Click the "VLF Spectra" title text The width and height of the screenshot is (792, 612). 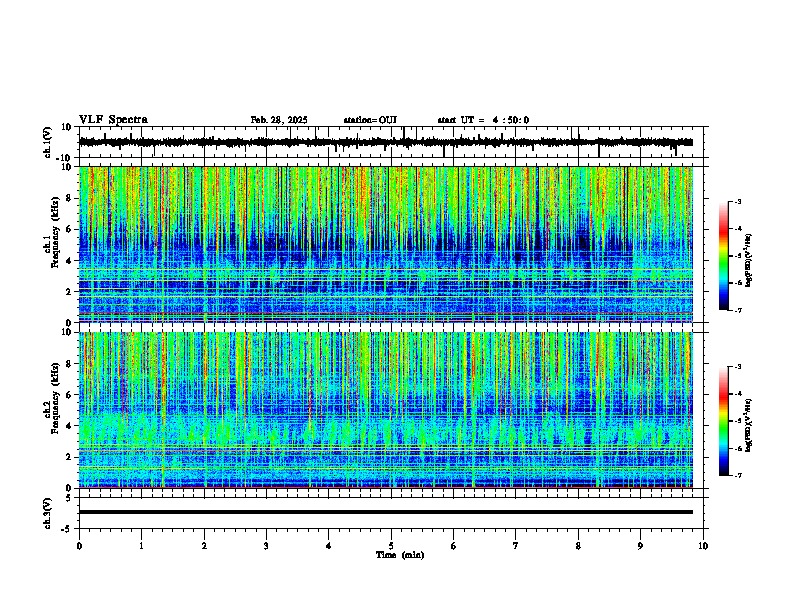[113, 120]
